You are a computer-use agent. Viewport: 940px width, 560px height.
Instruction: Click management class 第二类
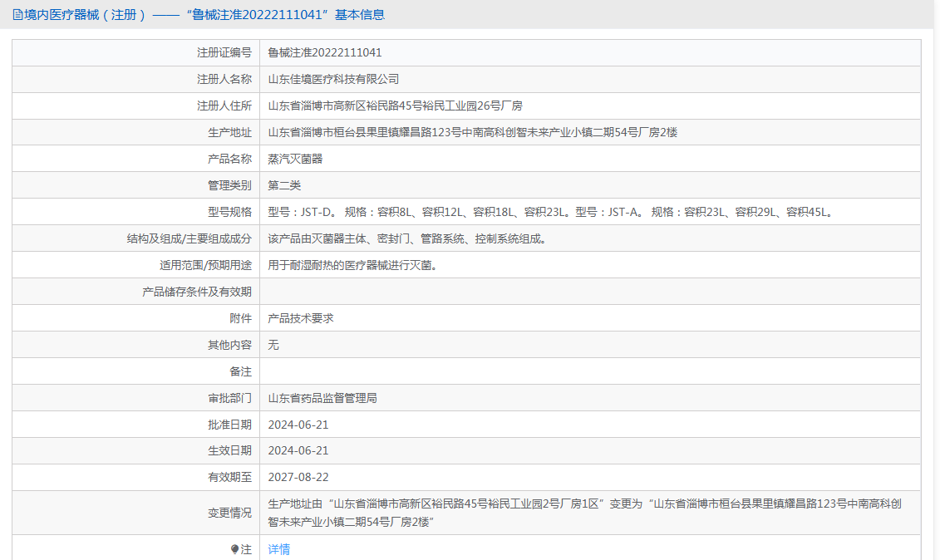(x=284, y=186)
